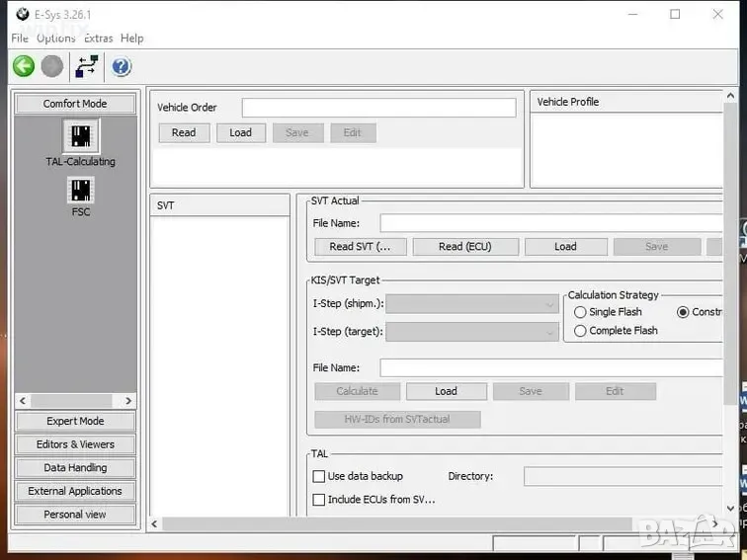Click the Vehicle Order text field
The width and height of the screenshot is (747, 560).
coord(378,108)
